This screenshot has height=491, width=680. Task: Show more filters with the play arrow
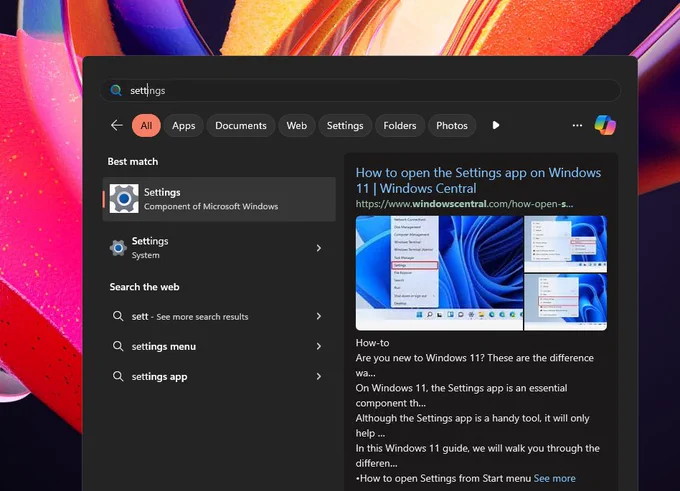click(496, 125)
